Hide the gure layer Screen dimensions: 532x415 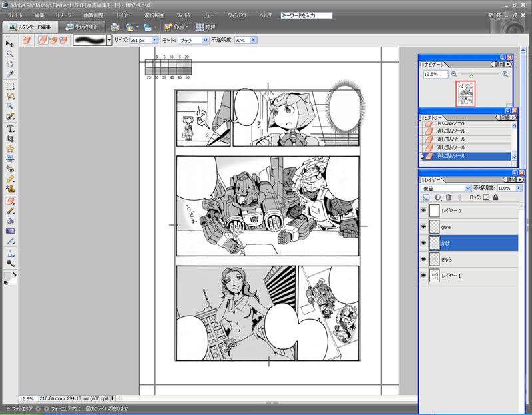[423, 227]
